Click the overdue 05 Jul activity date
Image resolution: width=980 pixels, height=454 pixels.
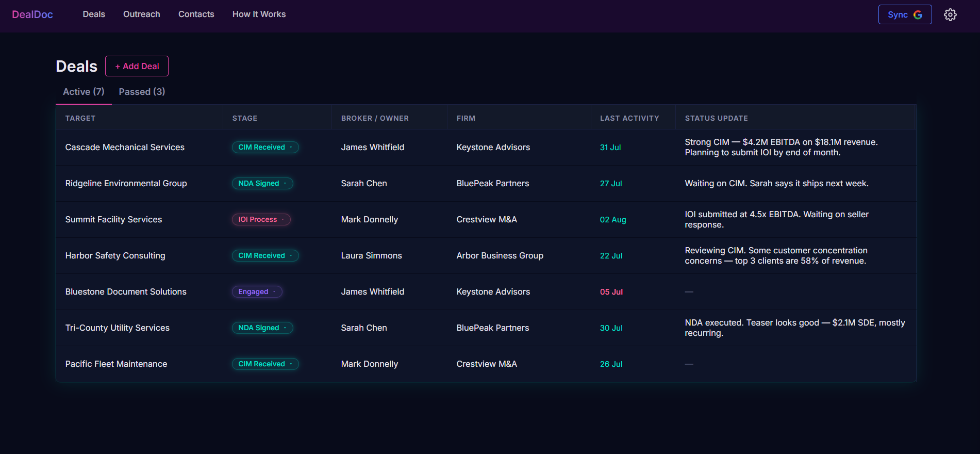point(611,291)
